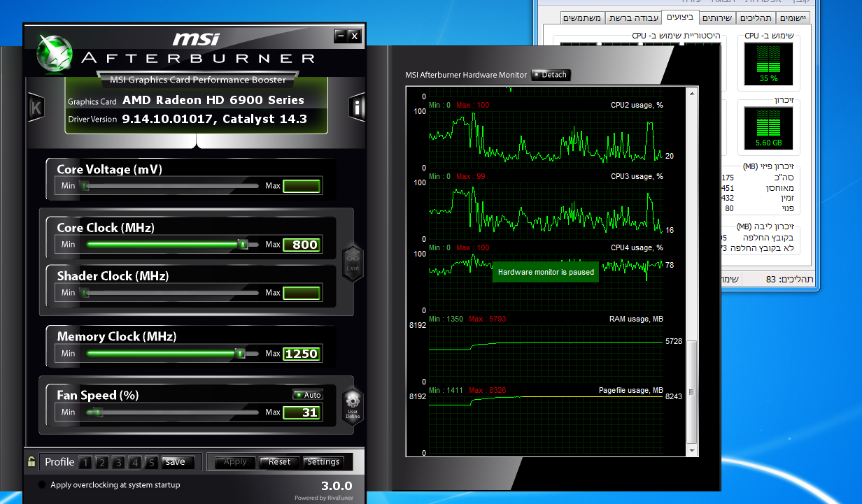Screen dimensions: 862x504
Task: Select profile slot 2
Action: 101,462
